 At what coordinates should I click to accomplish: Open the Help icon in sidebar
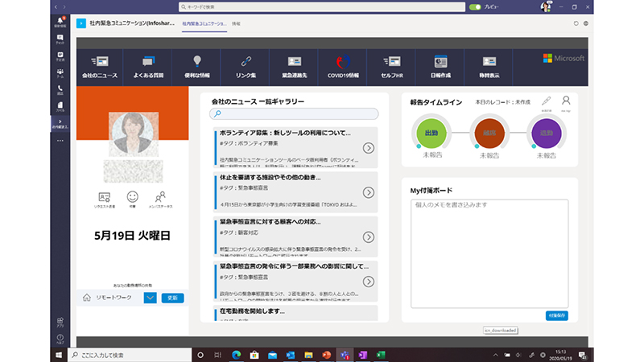60,339
